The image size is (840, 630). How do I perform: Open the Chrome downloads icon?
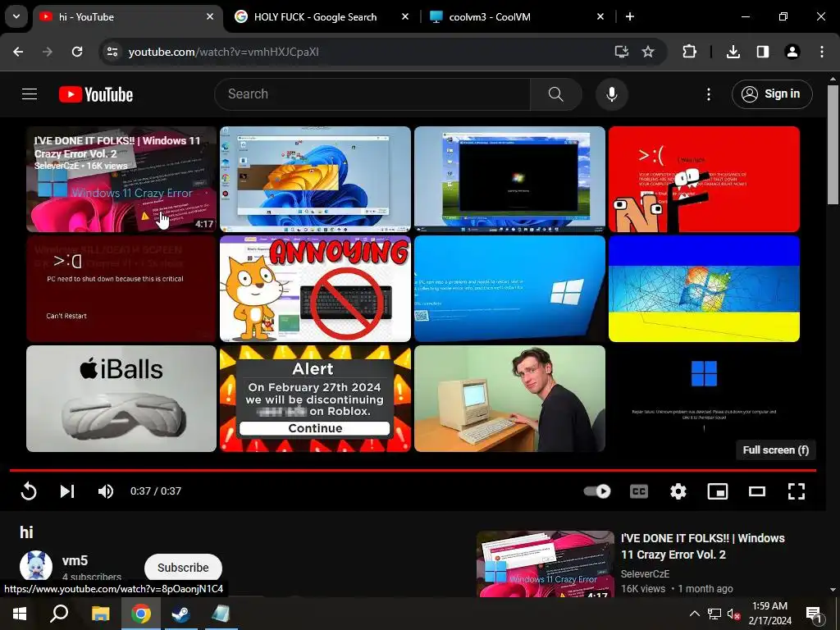(733, 52)
